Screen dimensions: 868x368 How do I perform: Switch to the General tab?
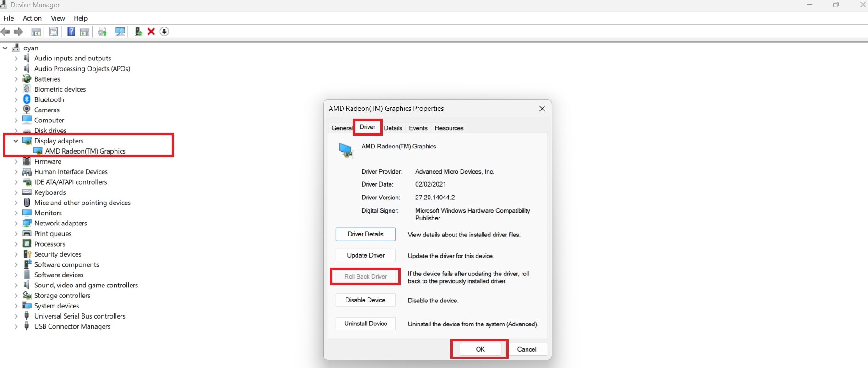342,128
